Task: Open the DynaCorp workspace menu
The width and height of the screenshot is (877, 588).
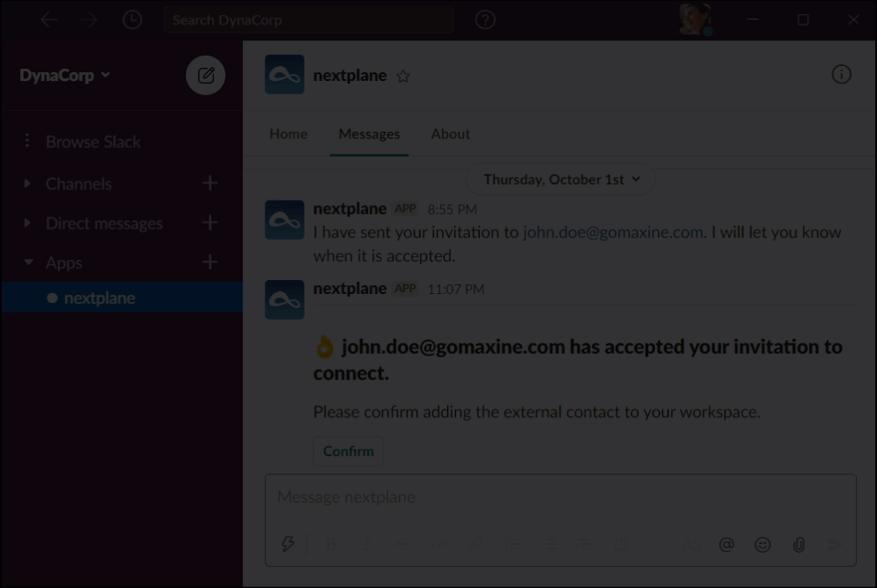Action: click(x=64, y=75)
